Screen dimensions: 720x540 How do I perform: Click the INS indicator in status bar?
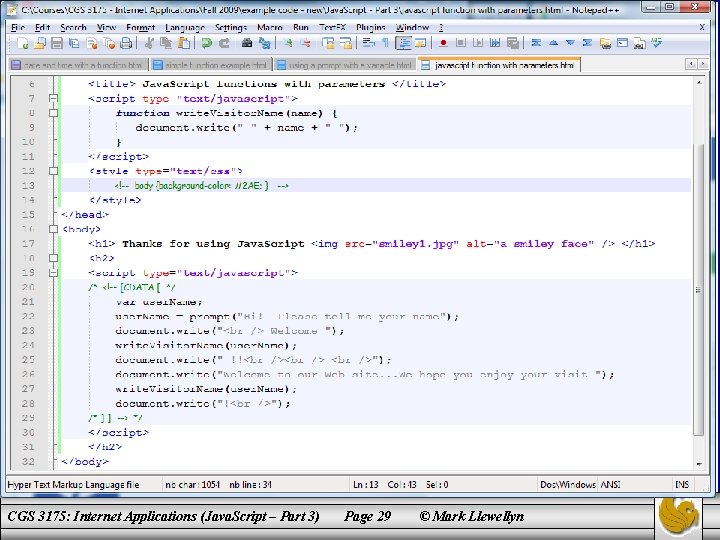click(682, 484)
